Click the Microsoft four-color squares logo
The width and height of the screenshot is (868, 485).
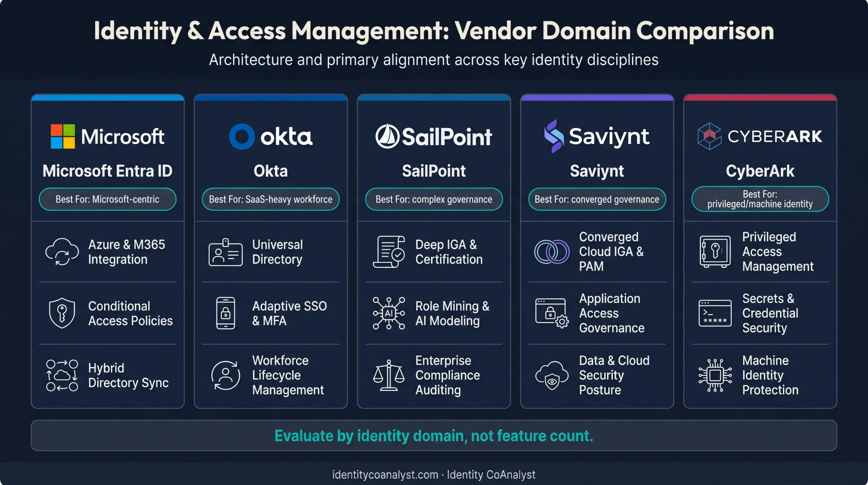click(63, 136)
